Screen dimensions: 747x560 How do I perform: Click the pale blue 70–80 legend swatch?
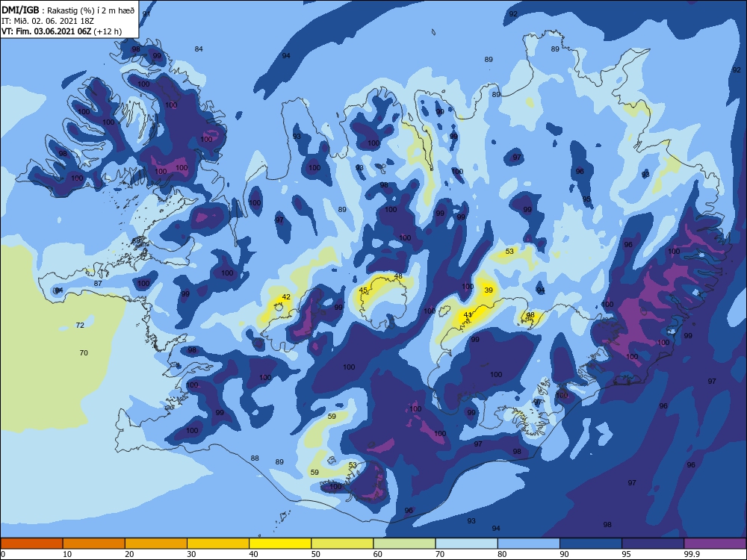[466, 544]
